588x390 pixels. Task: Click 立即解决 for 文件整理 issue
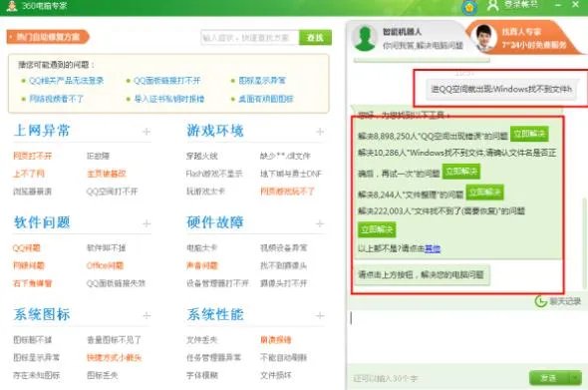point(484,193)
